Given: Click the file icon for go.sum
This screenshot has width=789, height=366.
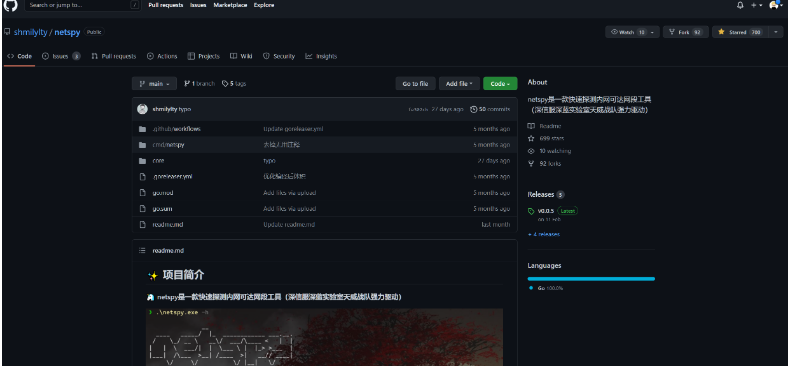Looking at the screenshot, I should [142, 208].
